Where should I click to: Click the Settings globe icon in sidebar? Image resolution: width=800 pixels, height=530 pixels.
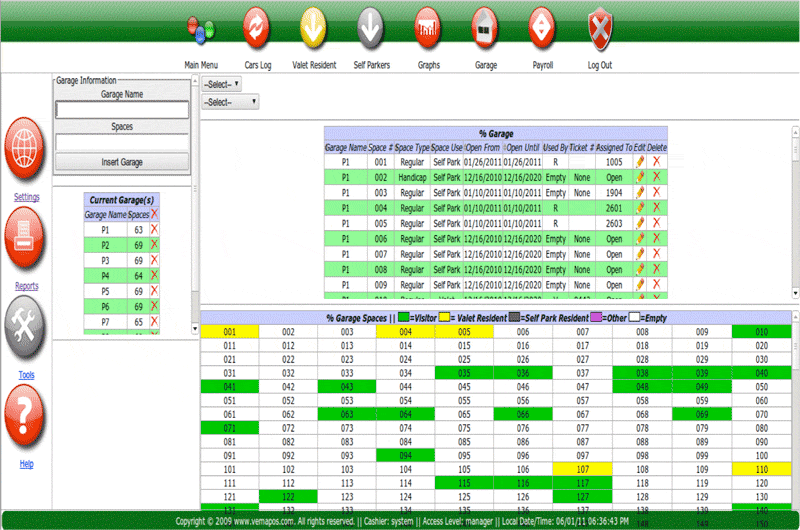pyautogui.click(x=26, y=147)
